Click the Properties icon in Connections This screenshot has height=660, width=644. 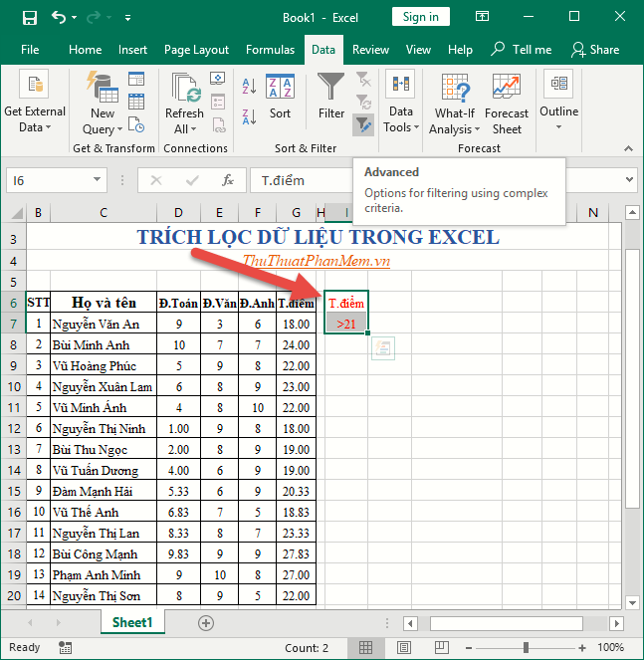[x=218, y=102]
